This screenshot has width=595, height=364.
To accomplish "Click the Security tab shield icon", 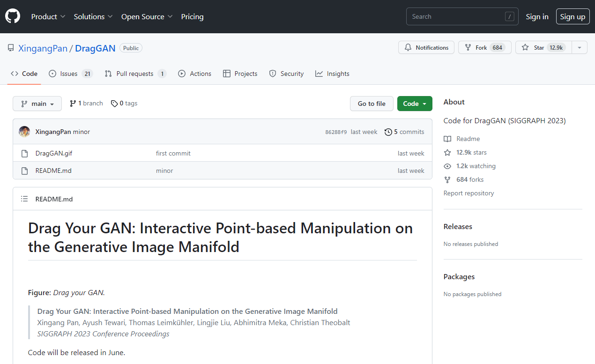I will [x=273, y=74].
